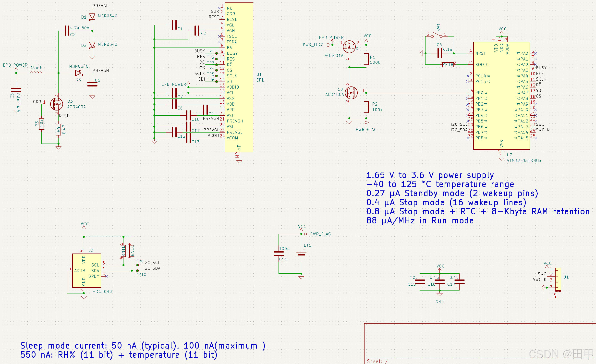Select test point TP9 on I2C_SCL
This screenshot has height=364, width=596.
pos(138,265)
